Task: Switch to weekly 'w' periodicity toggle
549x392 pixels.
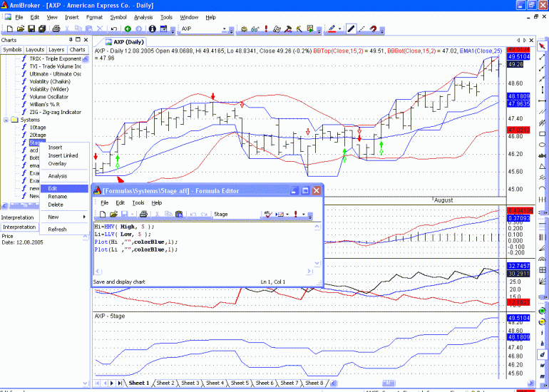Action: point(542,366)
